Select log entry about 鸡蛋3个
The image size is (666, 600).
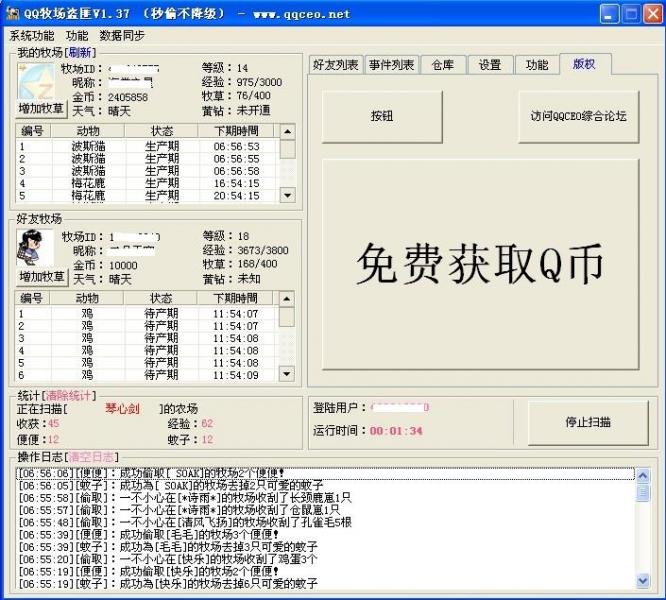[326, 559]
